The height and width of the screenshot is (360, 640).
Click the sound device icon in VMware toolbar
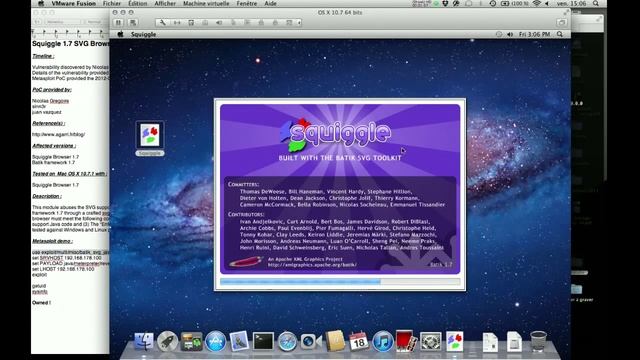[219, 23]
